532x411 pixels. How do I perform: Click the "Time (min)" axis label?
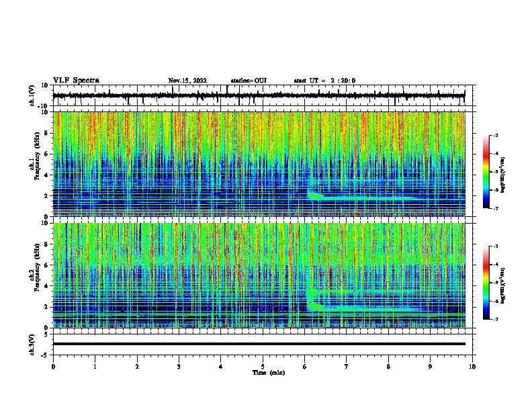tap(269, 373)
